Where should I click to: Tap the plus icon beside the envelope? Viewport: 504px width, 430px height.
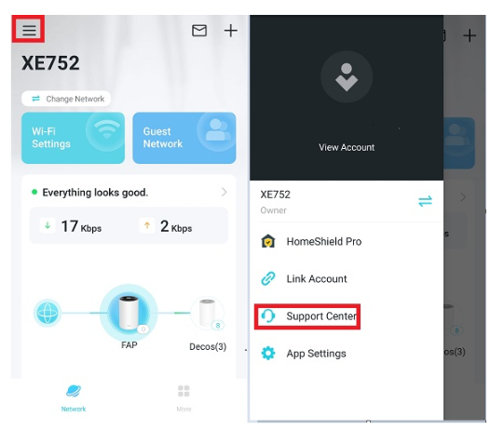coord(230,31)
